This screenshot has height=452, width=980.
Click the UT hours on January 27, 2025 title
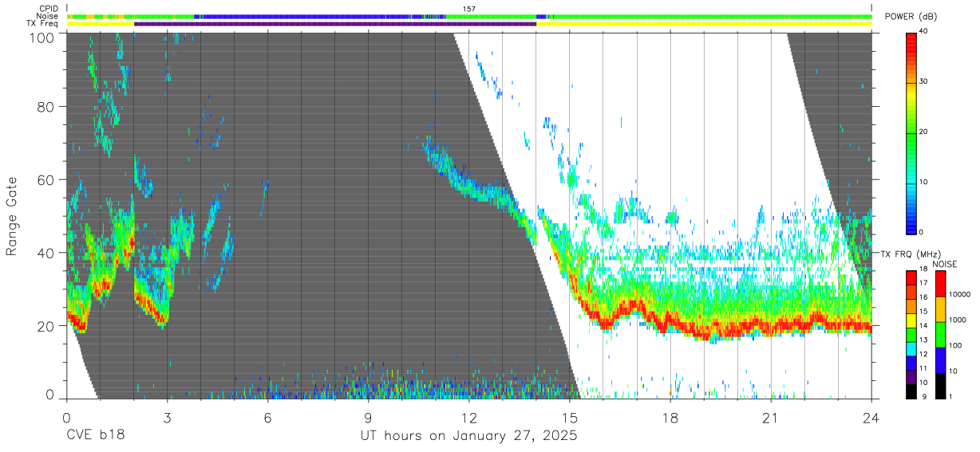tap(470, 435)
